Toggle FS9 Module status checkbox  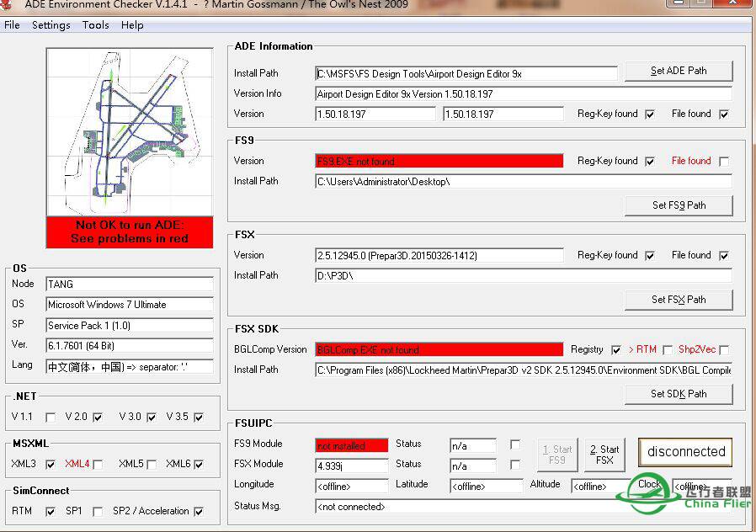515,444
